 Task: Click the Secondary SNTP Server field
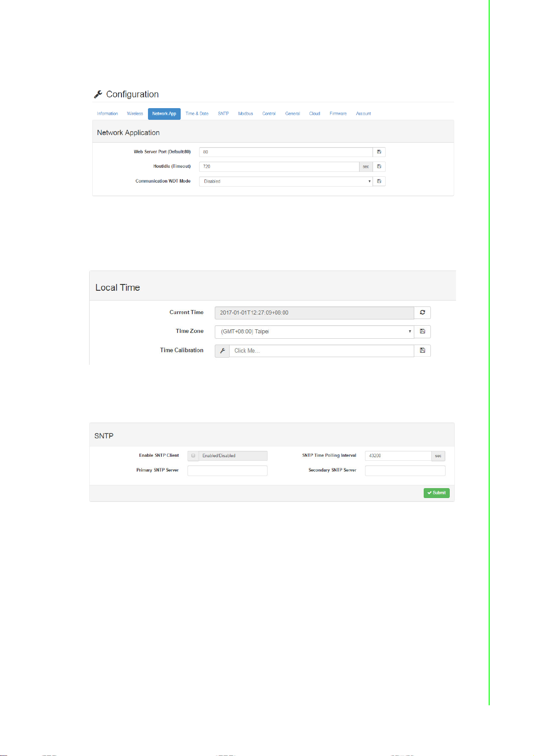[x=405, y=471]
